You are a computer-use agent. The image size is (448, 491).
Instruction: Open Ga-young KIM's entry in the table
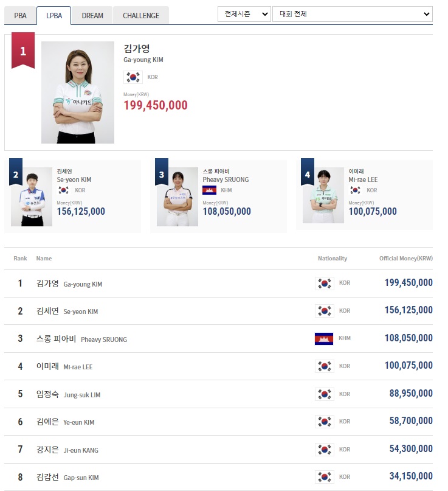pyautogui.click(x=70, y=283)
